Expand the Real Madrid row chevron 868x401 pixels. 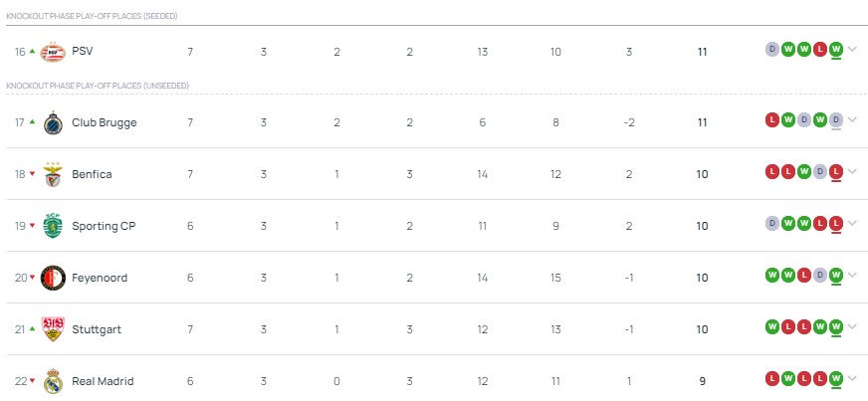click(853, 379)
